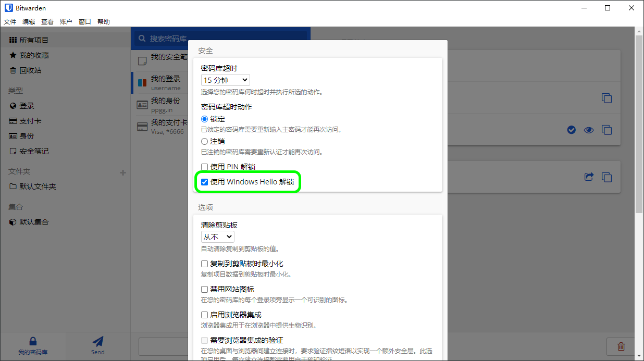Open the 账户 menu

pos(66,21)
